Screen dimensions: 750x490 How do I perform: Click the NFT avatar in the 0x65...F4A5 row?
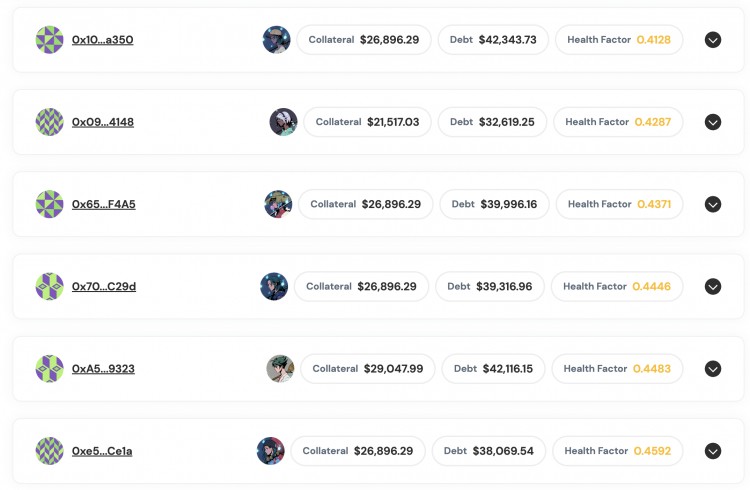tap(278, 204)
